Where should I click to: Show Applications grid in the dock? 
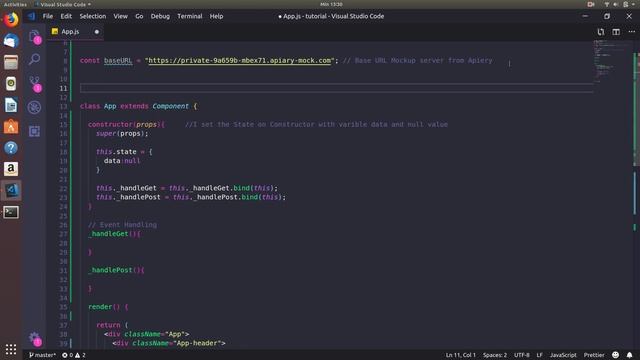tap(11, 349)
